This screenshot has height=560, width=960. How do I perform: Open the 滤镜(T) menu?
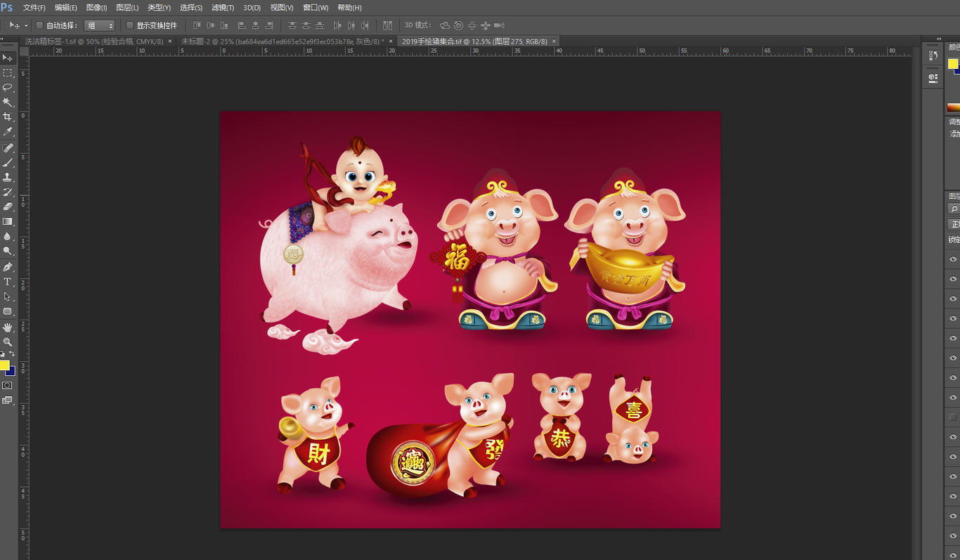(222, 8)
